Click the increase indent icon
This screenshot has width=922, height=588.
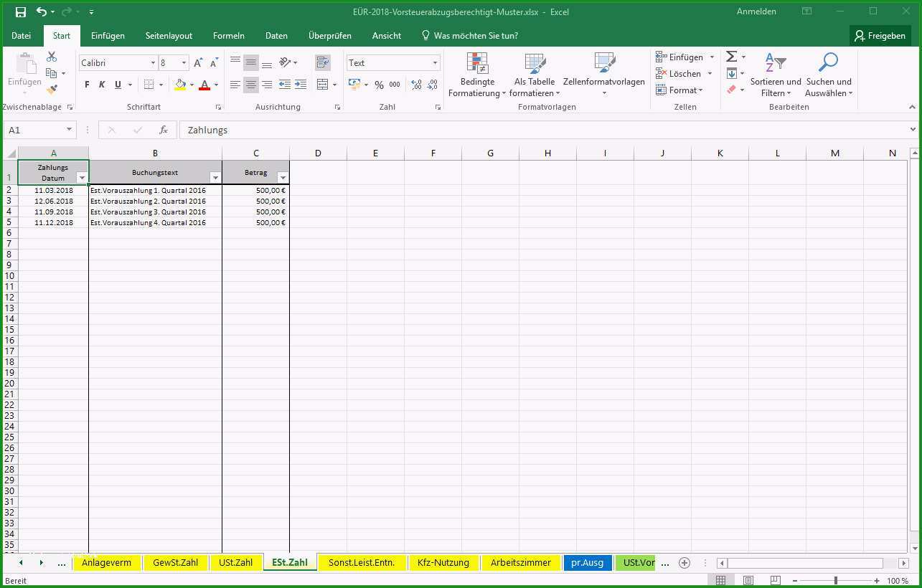click(301, 85)
